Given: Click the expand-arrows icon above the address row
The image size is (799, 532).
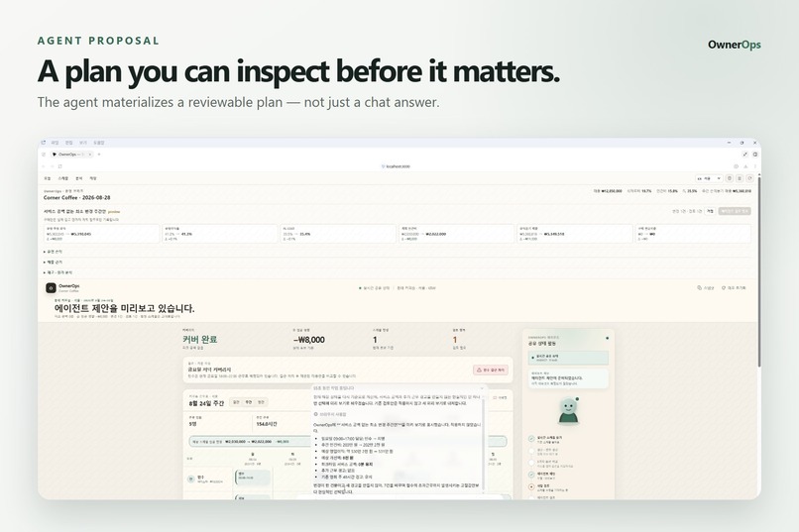Looking at the screenshot, I should (x=745, y=155).
